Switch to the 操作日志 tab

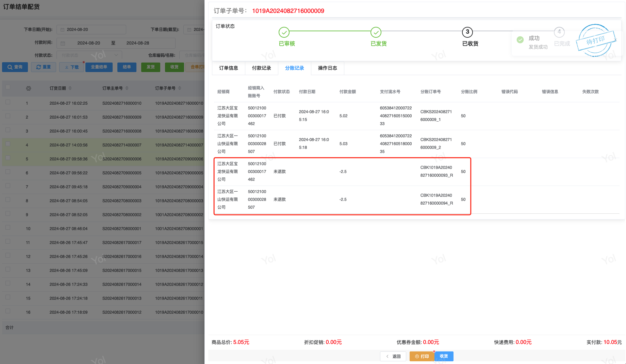coord(327,68)
